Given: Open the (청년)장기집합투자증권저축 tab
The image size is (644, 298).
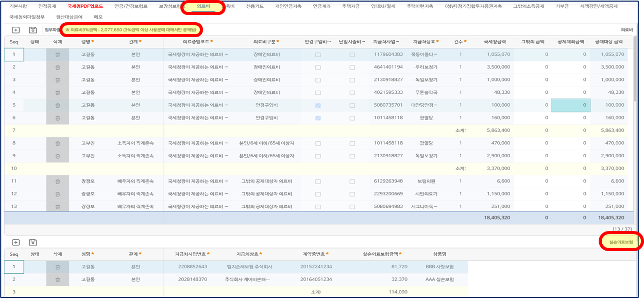Looking at the screenshot, I should point(473,6).
